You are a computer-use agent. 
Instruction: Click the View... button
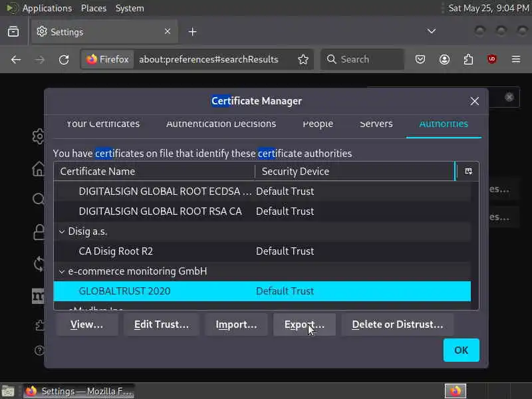click(87, 325)
